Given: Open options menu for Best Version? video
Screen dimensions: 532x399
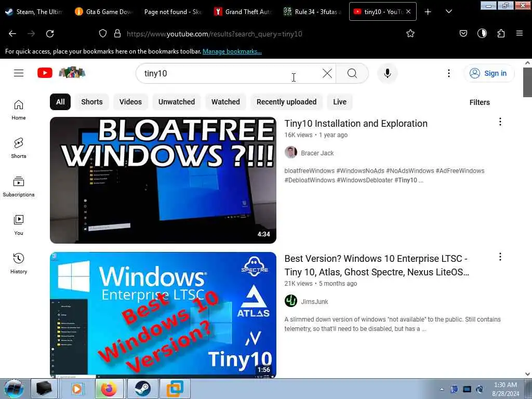Looking at the screenshot, I should [x=500, y=257].
